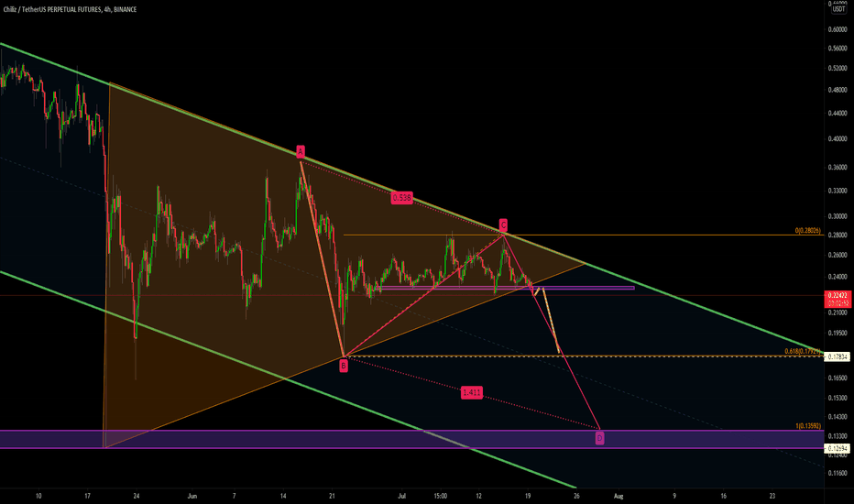The image size is (854, 504).
Task: Click the 0.15300 price axis value
Action: pyautogui.click(x=838, y=398)
